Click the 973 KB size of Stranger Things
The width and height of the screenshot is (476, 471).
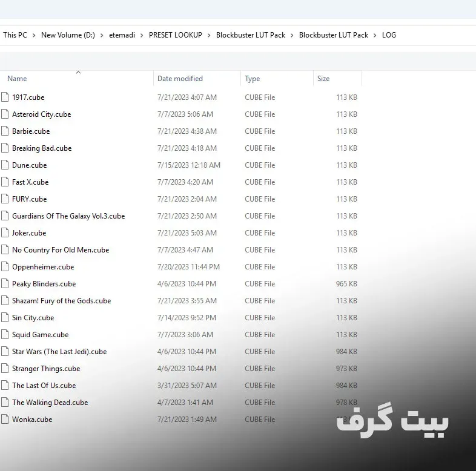(x=346, y=369)
